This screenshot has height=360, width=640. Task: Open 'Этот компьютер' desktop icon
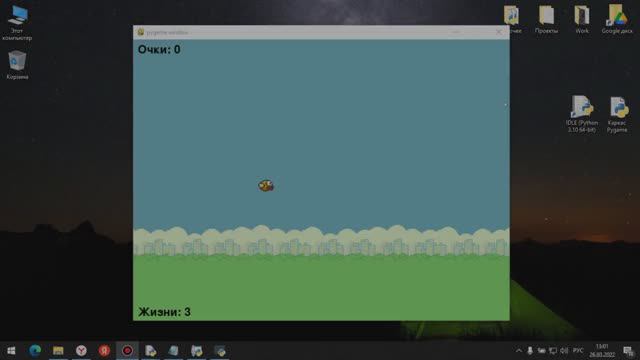(17, 23)
